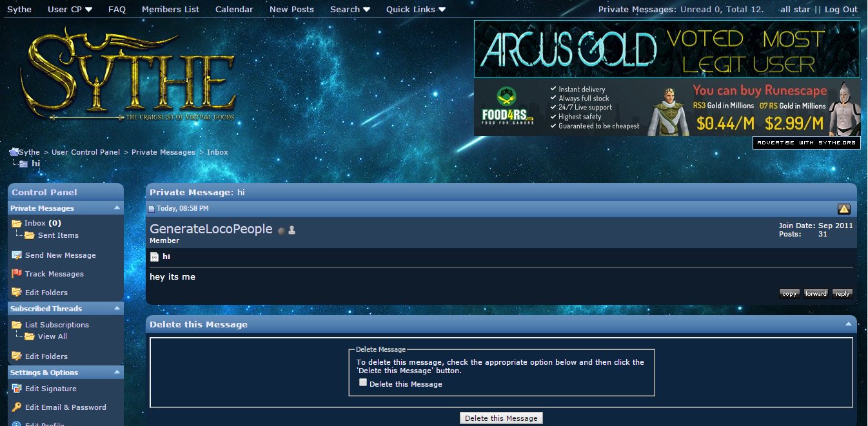Click the List Subscriptions folder icon
Image resolution: width=868 pixels, height=426 pixels.
point(17,325)
